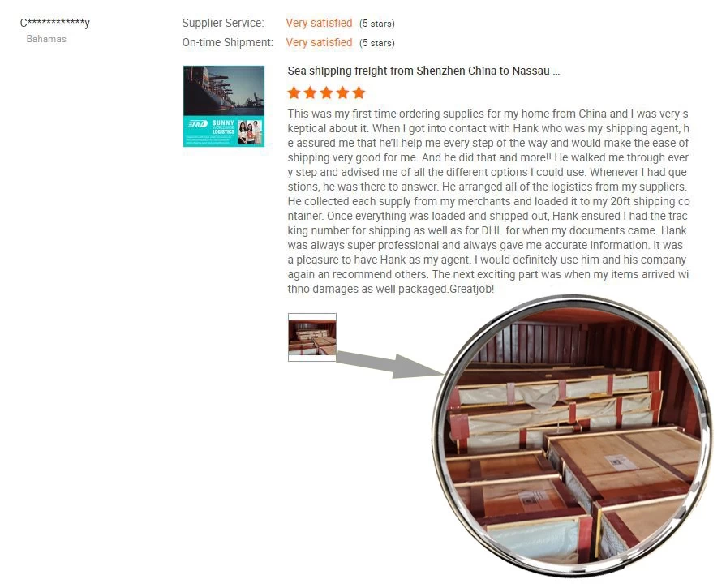Viewport: 726px width, 588px height.
Task: Click the second orange rating star
Action: point(310,92)
